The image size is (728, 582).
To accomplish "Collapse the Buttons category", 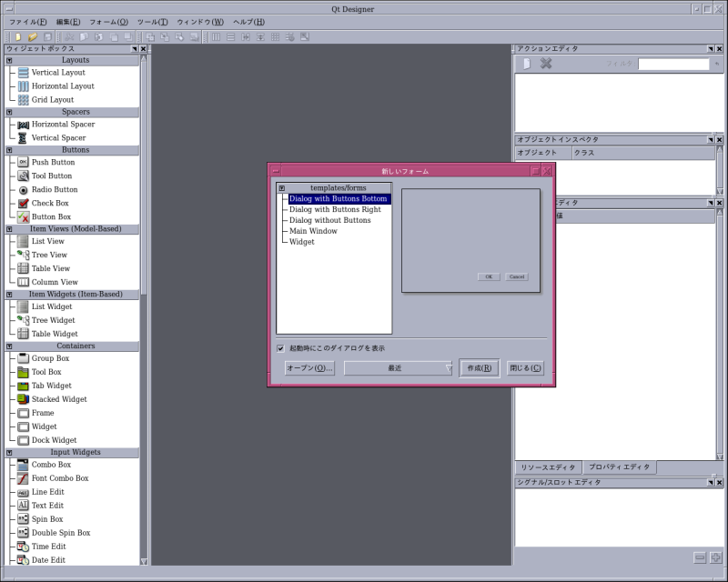I will (x=9, y=150).
